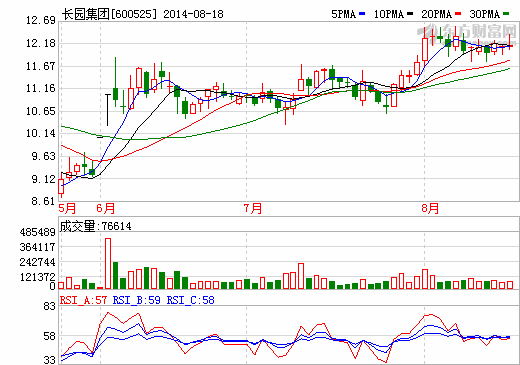Select the 5月 month label on axis
Screen dimensions: 520x365
(67, 208)
